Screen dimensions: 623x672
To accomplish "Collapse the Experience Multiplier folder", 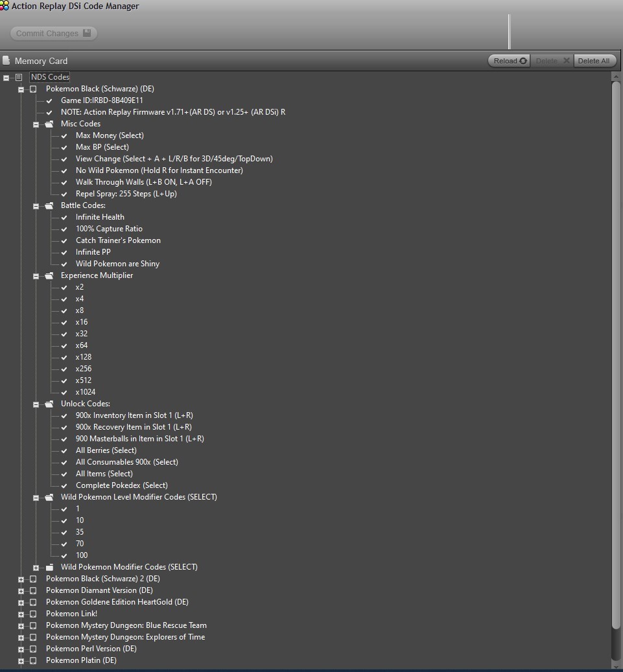I will coord(36,277).
